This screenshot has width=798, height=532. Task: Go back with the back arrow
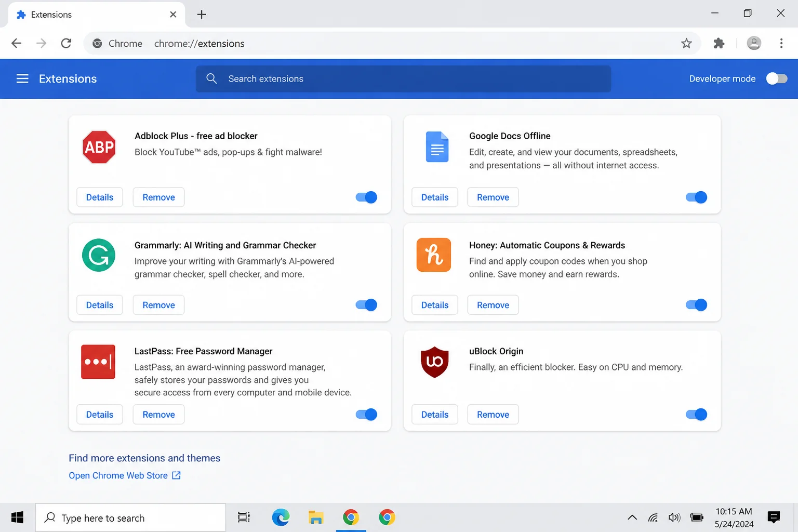[x=17, y=43]
